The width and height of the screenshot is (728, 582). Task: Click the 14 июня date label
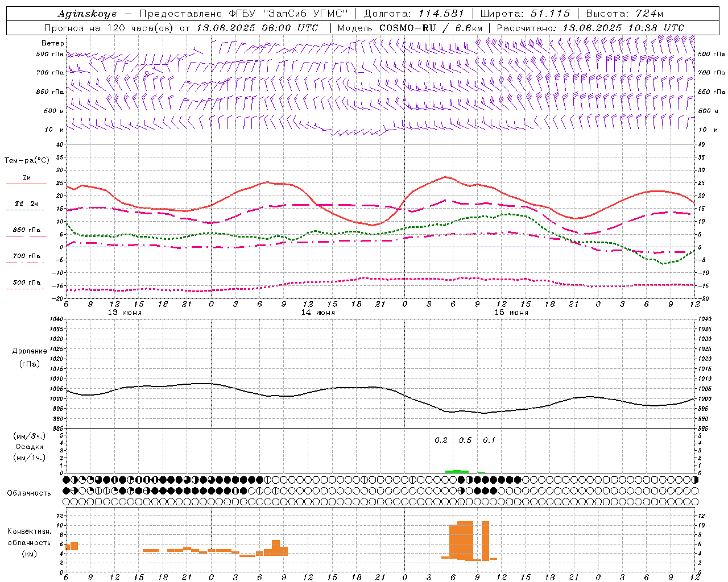pyautogui.click(x=318, y=313)
